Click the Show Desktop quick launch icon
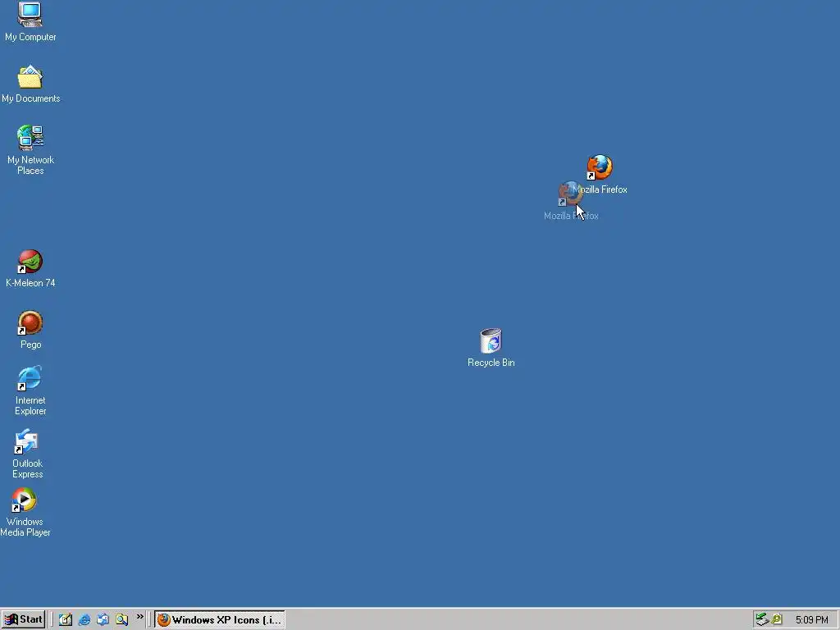 point(66,619)
